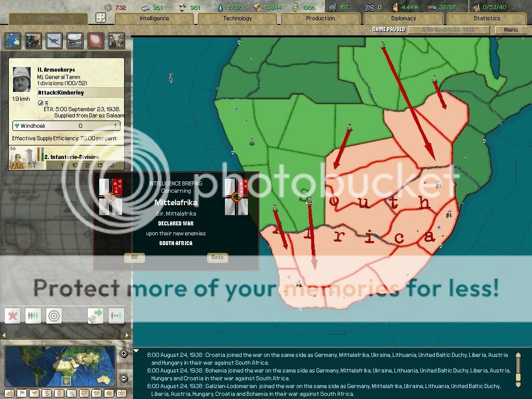The width and height of the screenshot is (532, 399).
Task: Click the world minimap
Action: pos(60,366)
